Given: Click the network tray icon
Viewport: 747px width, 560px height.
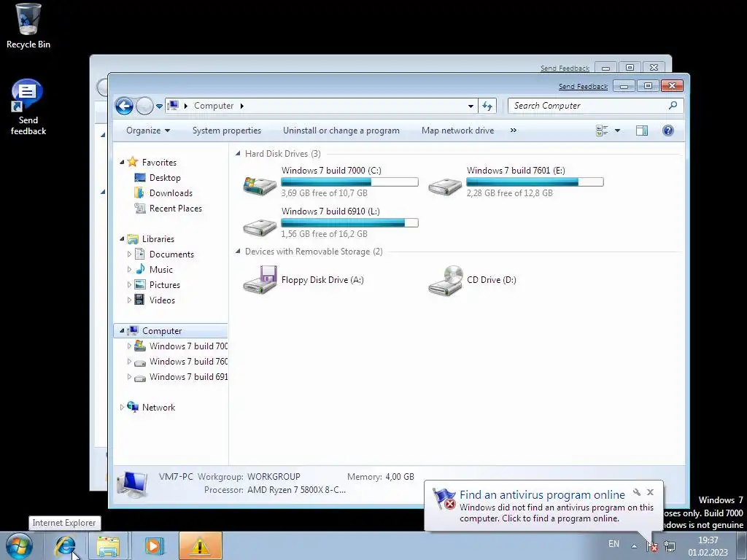Looking at the screenshot, I should click(670, 545).
